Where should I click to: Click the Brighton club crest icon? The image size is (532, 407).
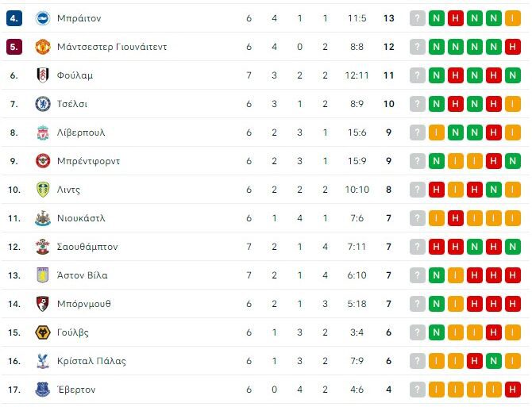[x=43, y=18]
